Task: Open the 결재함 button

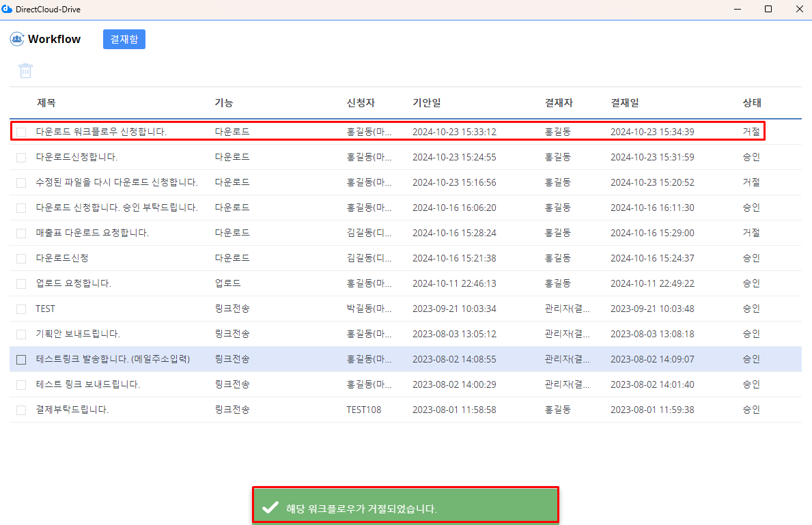Action: (124, 40)
